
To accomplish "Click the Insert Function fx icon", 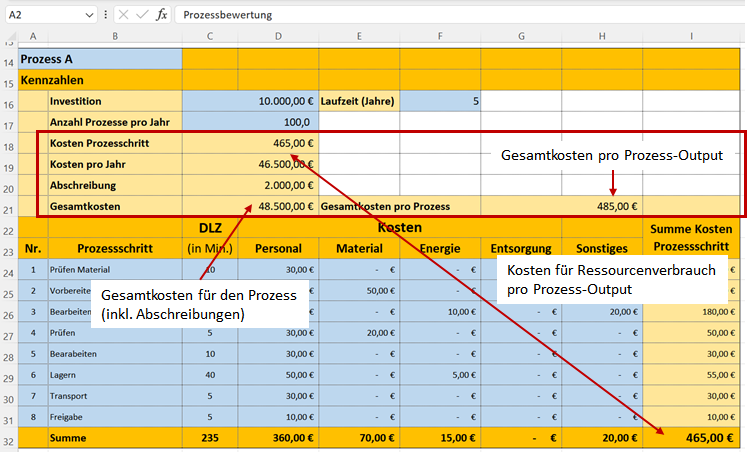I will point(161,16).
